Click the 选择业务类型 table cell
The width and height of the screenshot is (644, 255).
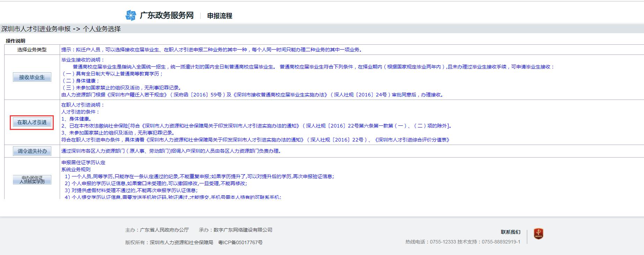32,50
